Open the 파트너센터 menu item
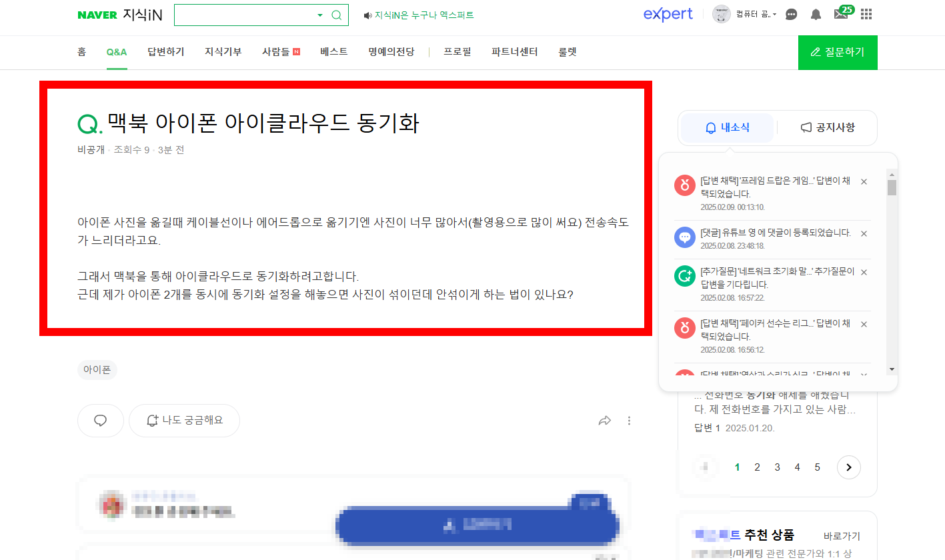The image size is (945, 560). (x=514, y=51)
